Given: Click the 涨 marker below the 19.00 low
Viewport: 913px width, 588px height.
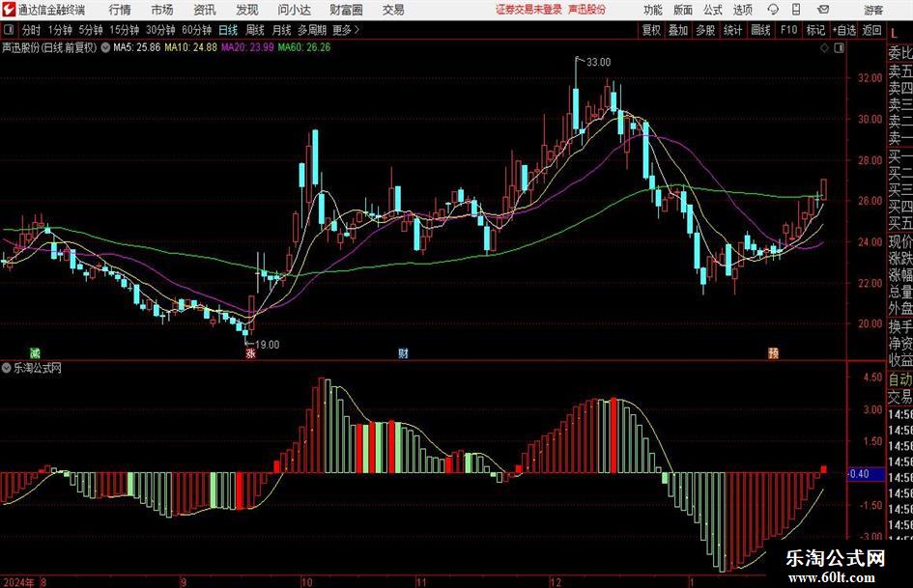Looking at the screenshot, I should (250, 352).
